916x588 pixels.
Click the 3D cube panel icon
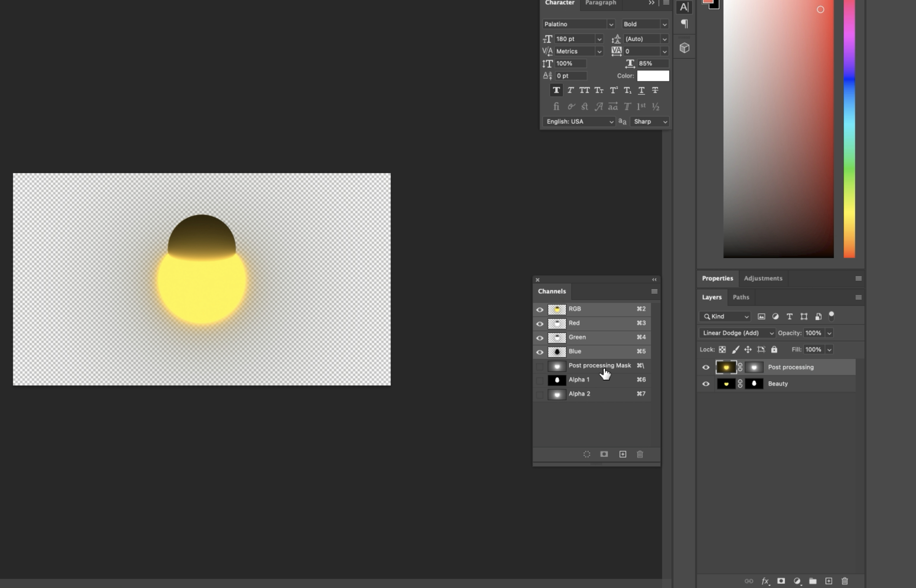684,48
